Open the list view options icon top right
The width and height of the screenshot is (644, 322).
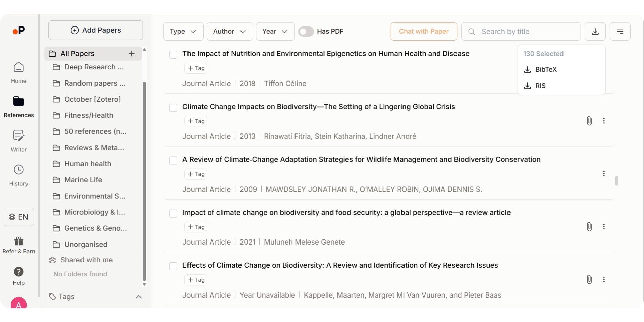point(620,31)
